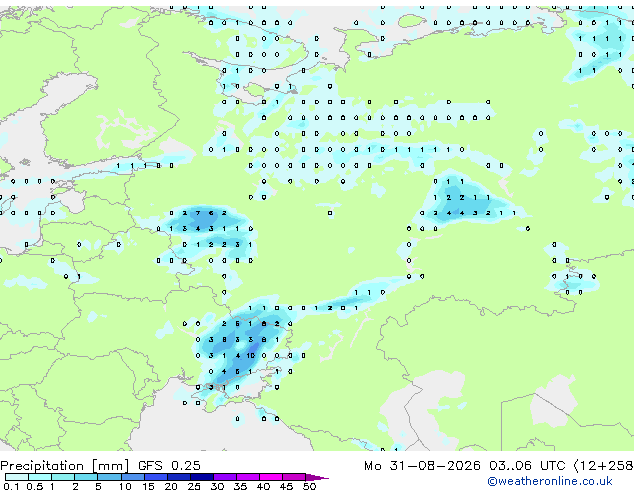
Task: Click the 5–10 mm legend color swatch
Action: [109, 477]
